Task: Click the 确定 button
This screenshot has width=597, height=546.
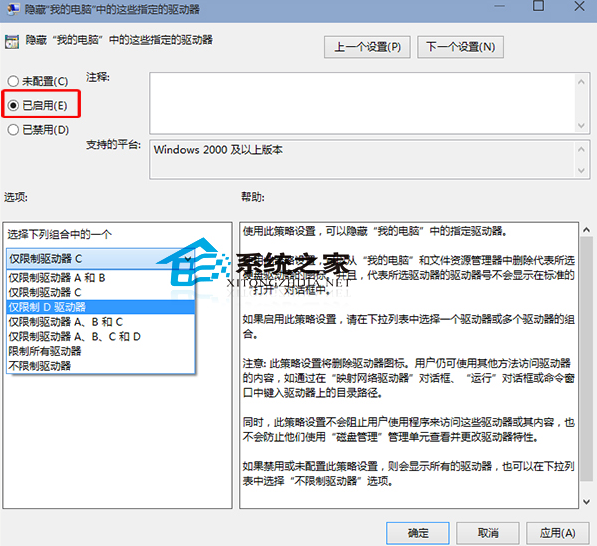Action: click(x=418, y=533)
